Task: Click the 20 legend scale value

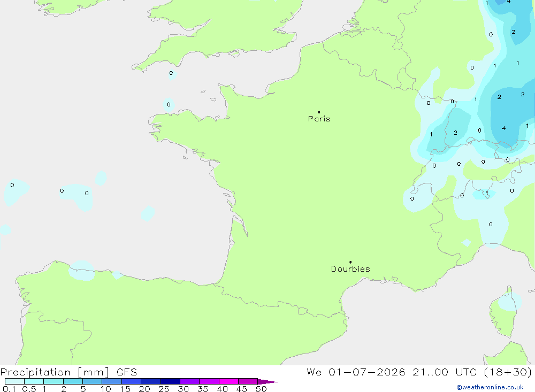Action: (144, 389)
